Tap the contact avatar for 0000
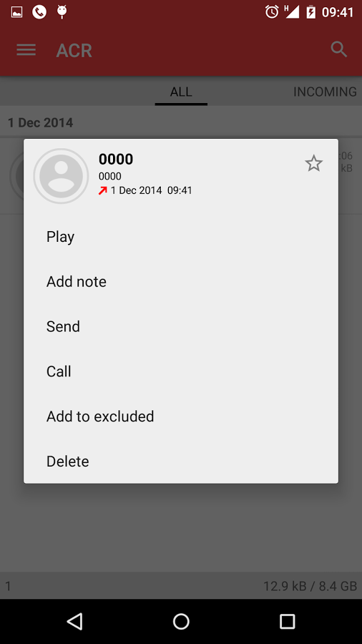The height and width of the screenshot is (644, 362). tap(61, 176)
